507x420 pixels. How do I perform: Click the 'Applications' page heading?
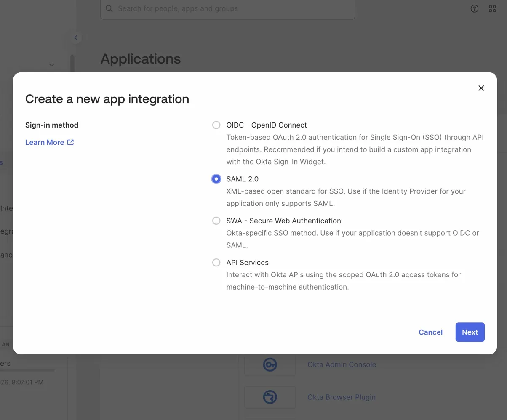141,58
